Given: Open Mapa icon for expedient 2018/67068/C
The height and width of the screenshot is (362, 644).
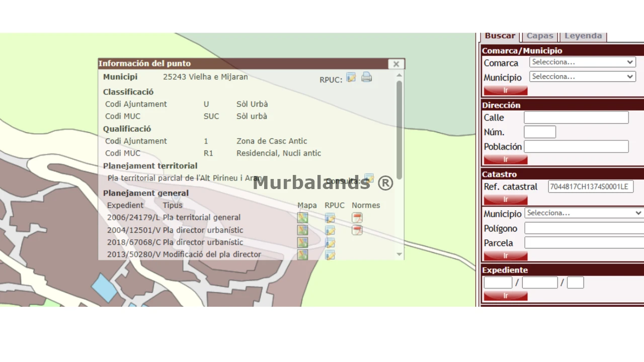Looking at the screenshot, I should [302, 242].
